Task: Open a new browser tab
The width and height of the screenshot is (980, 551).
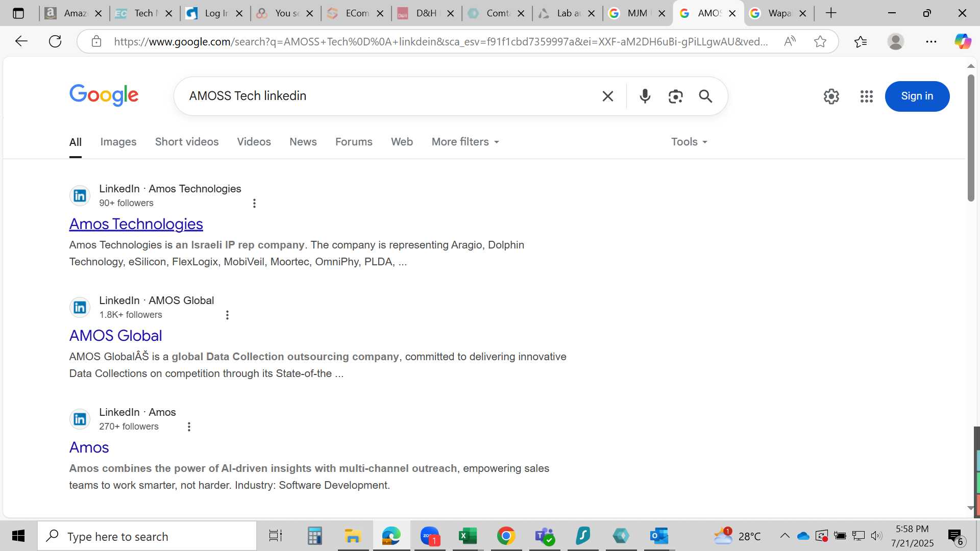Action: pos(831,13)
